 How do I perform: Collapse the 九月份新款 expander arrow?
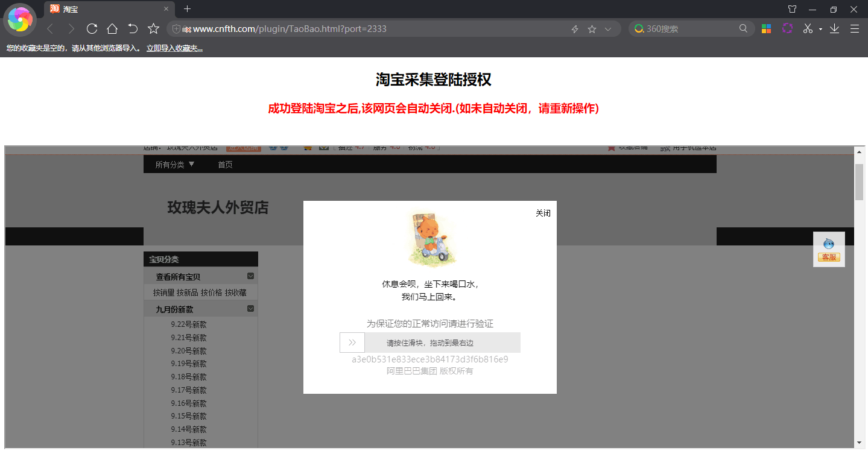(x=251, y=309)
